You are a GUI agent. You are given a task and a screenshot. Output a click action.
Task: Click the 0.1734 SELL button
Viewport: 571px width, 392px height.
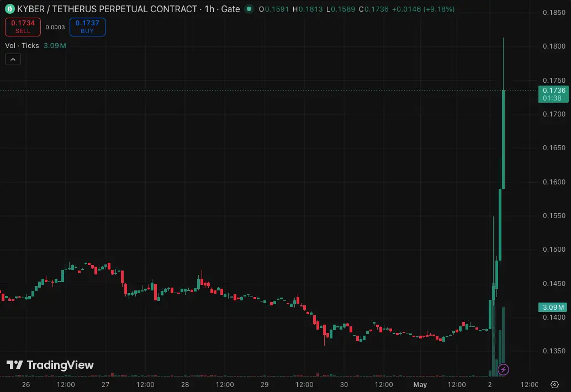[23, 27]
